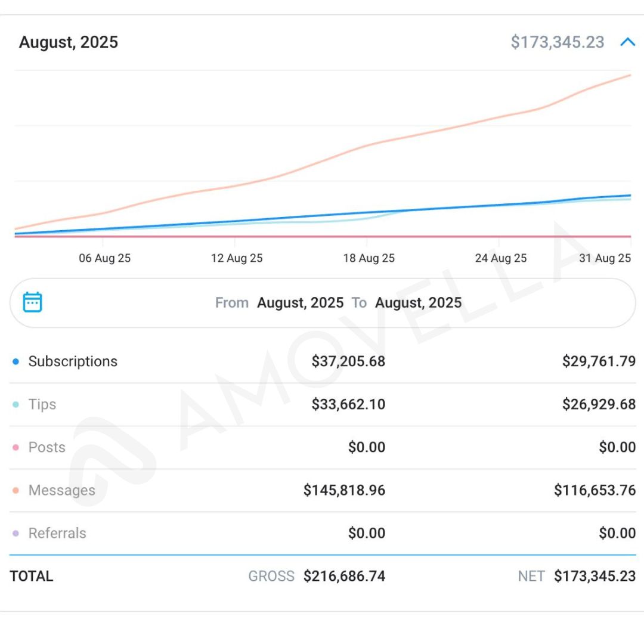Click the pink Posts legend dot

click(x=16, y=447)
